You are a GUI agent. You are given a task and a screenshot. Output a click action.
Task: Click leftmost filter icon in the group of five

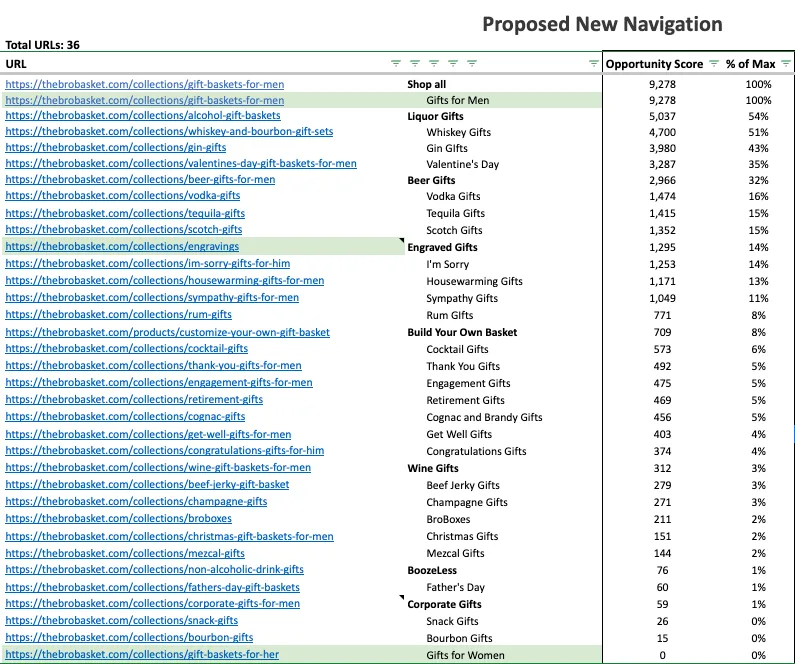[x=396, y=63]
